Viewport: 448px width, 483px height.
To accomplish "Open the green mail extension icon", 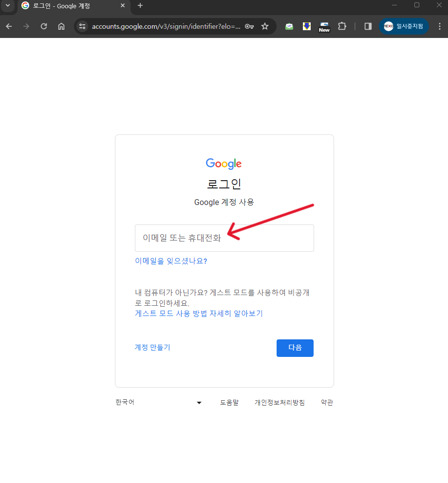I will click(x=289, y=26).
